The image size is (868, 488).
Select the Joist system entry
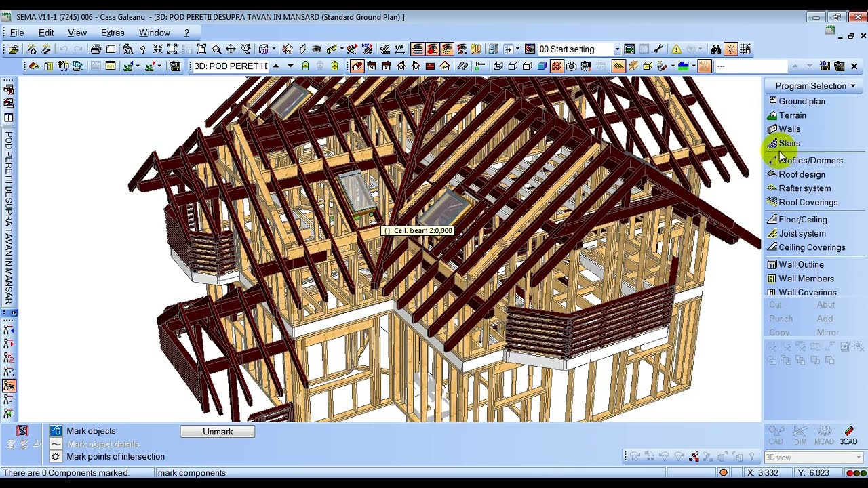click(x=802, y=234)
